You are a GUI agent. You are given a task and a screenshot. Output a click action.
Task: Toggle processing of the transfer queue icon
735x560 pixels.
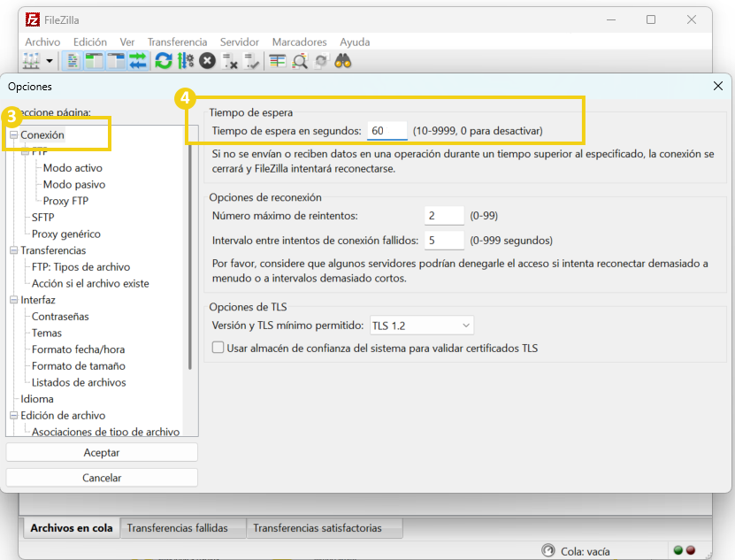coord(185,61)
